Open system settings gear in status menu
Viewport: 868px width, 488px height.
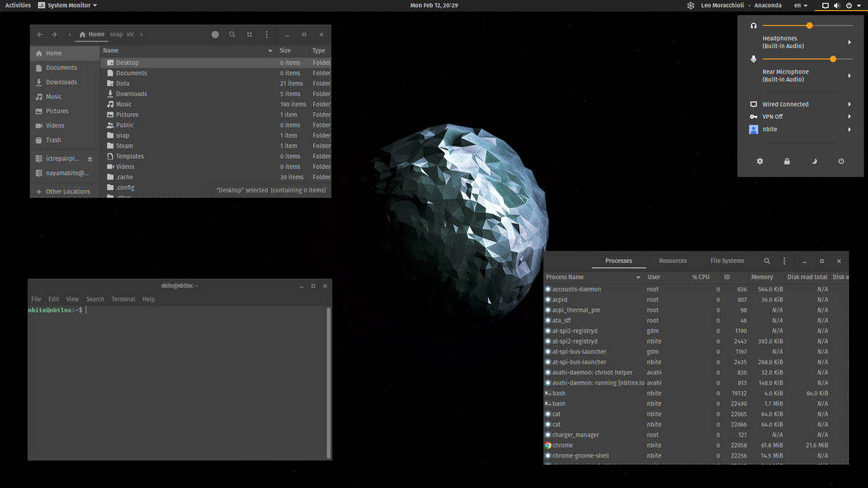pyautogui.click(x=759, y=161)
